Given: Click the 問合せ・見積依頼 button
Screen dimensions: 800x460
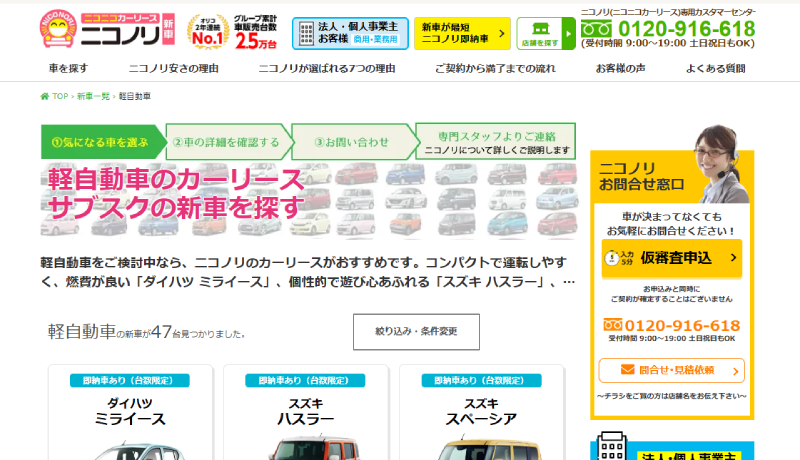Looking at the screenshot, I should click(x=671, y=370).
